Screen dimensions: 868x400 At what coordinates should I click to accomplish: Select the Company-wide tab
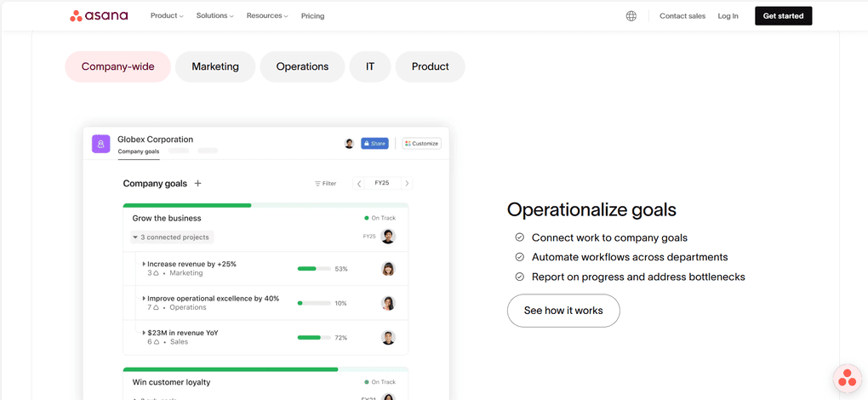click(118, 67)
